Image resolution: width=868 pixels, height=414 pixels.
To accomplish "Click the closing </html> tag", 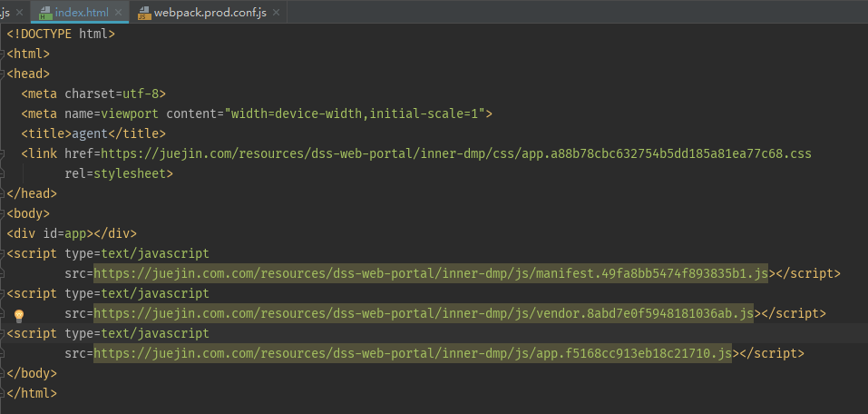I will tap(32, 393).
